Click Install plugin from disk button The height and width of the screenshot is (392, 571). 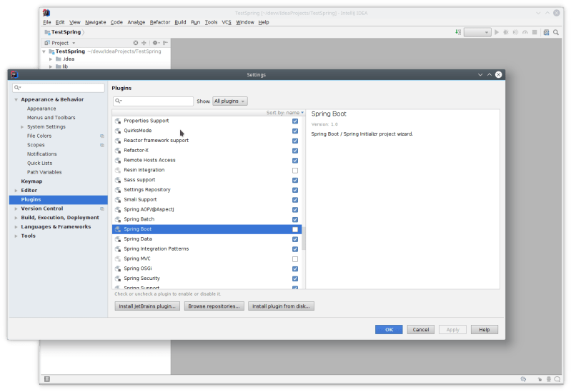point(281,306)
